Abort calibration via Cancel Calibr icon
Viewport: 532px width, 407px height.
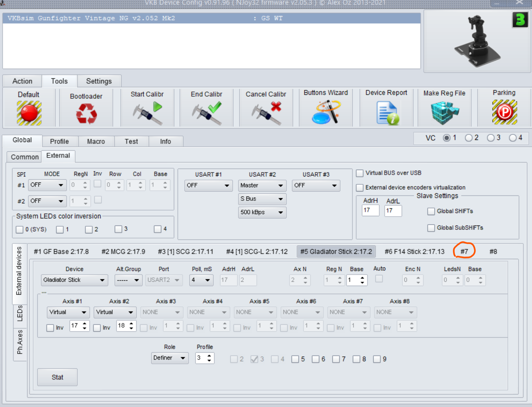point(266,113)
